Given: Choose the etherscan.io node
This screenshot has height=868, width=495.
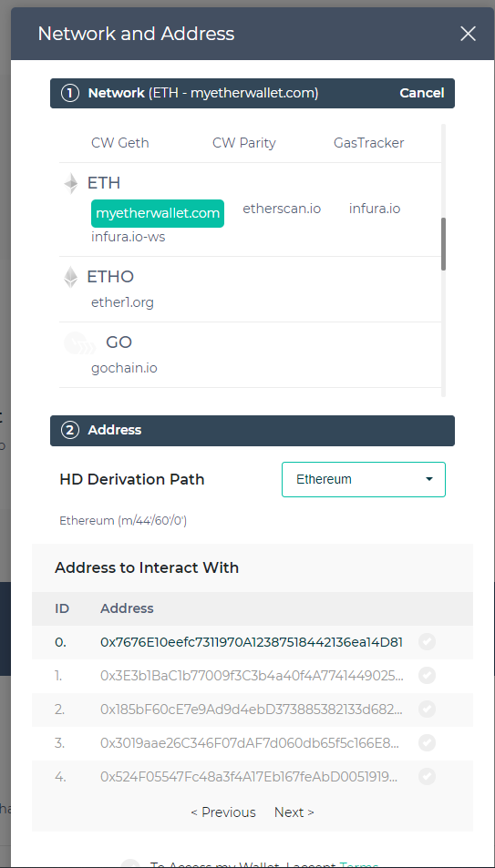Looking at the screenshot, I should [x=282, y=209].
